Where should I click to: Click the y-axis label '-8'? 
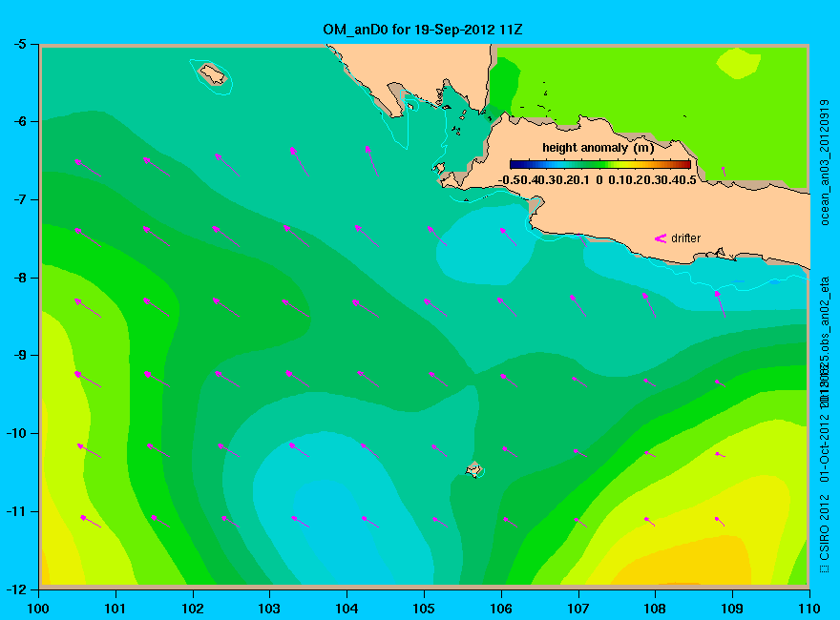click(20, 278)
